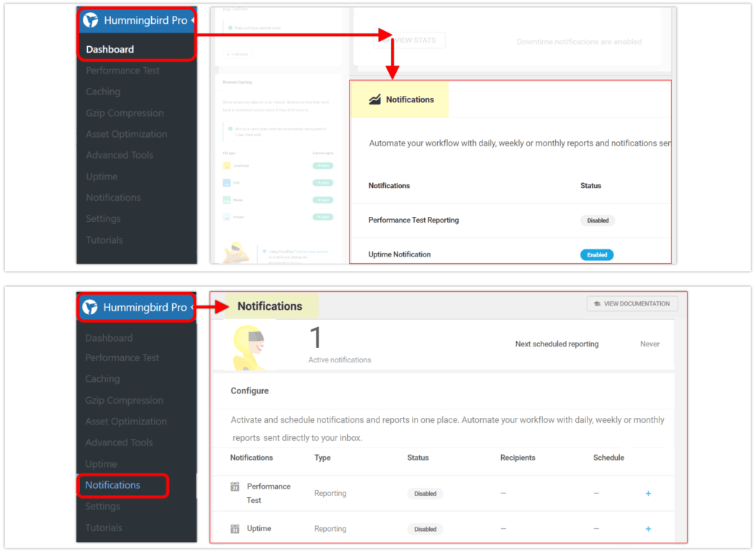Expand the Performance Test notification row

pyautogui.click(x=648, y=493)
